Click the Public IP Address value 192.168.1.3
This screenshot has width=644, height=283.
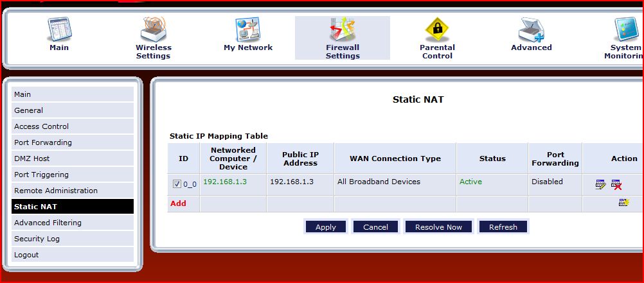coord(292,182)
